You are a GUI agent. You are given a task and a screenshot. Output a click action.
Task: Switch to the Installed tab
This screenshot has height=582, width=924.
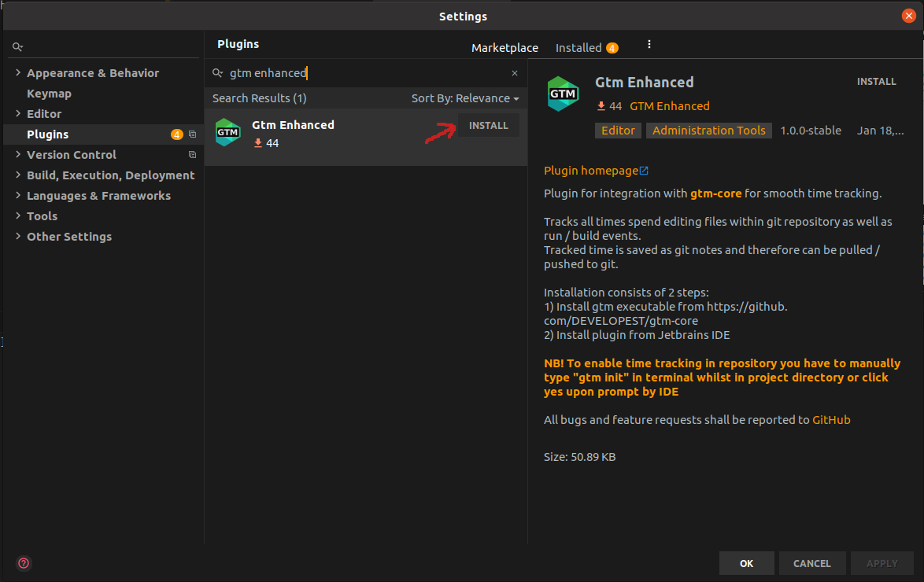point(586,48)
